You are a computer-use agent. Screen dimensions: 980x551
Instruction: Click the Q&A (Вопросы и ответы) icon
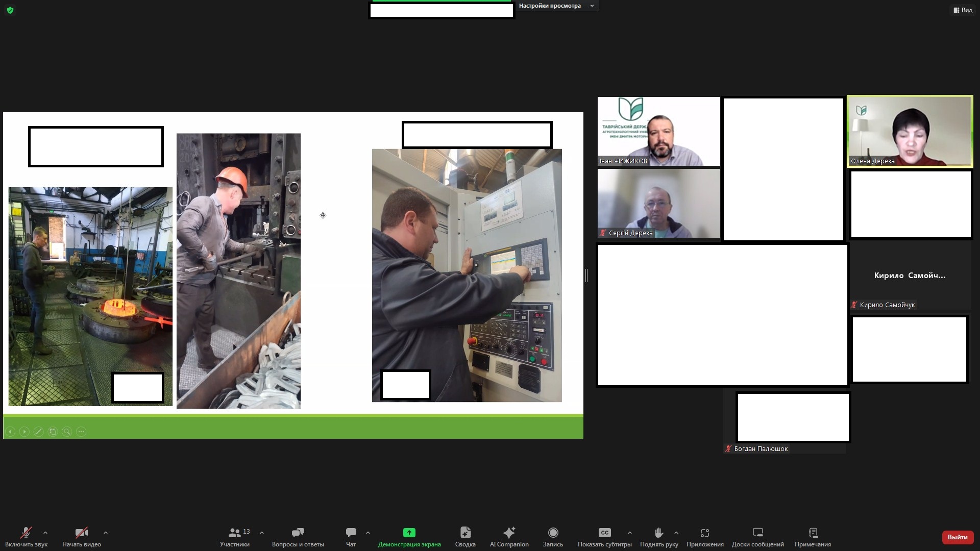point(298,533)
